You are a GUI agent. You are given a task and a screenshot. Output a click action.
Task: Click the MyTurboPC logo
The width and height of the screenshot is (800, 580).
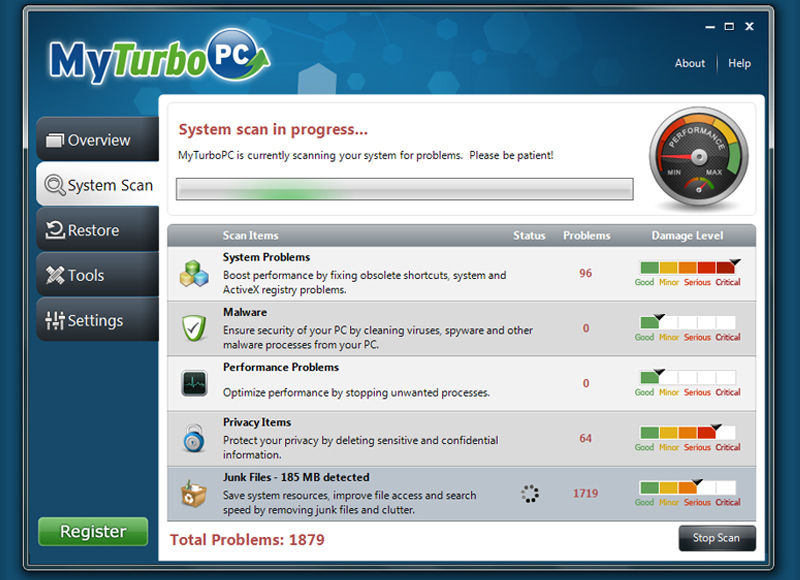tap(160, 57)
